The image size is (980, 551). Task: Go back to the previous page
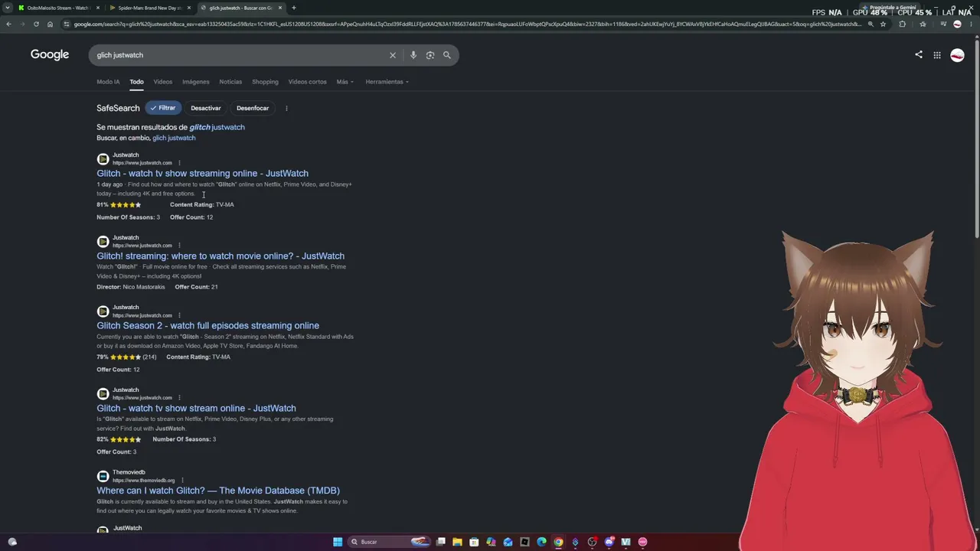[x=8, y=24]
